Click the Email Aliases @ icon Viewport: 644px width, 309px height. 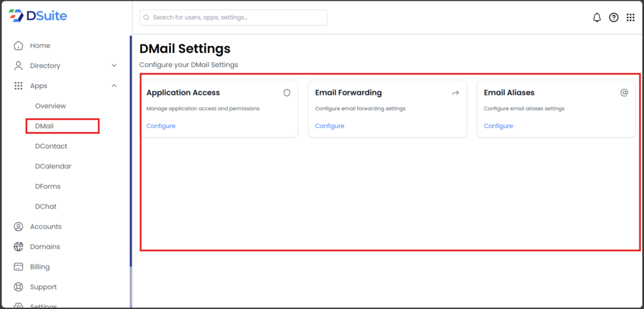624,92
